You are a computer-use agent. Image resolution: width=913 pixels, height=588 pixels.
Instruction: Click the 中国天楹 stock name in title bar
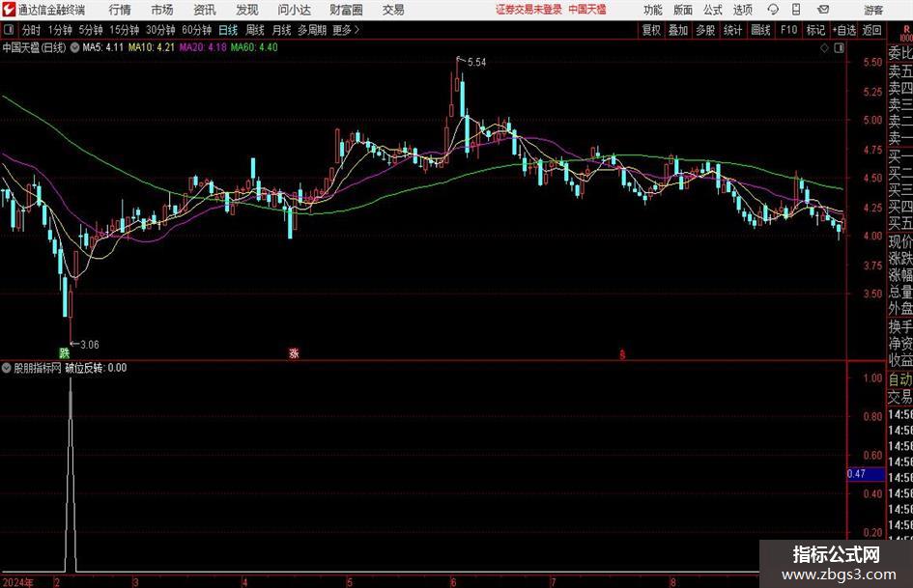click(x=587, y=10)
